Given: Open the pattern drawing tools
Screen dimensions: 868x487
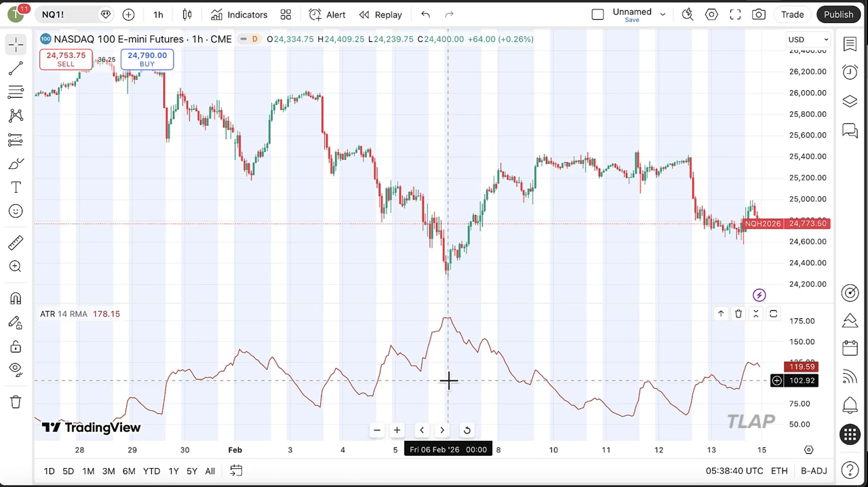Looking at the screenshot, I should 16,116.
